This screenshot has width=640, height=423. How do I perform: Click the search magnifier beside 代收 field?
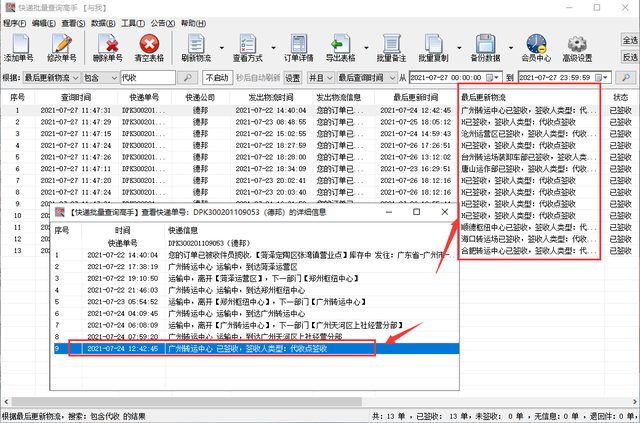point(187,78)
